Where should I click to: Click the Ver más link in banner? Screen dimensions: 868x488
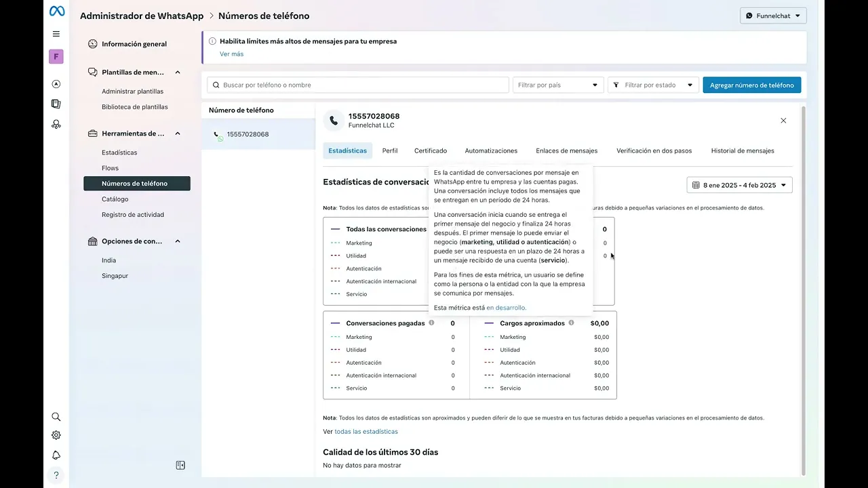[x=231, y=54]
